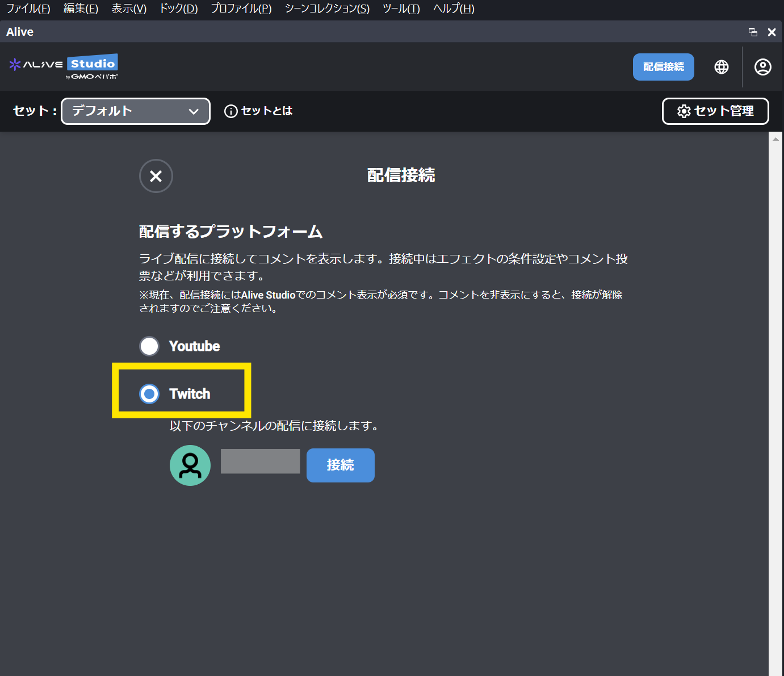Open the シーンコレクション menu

327,9
